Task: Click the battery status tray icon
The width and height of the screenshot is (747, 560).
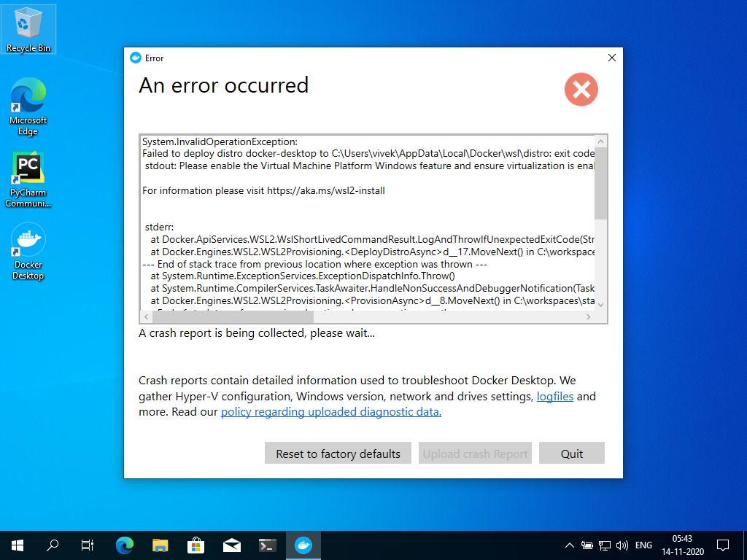Action: pos(587,545)
